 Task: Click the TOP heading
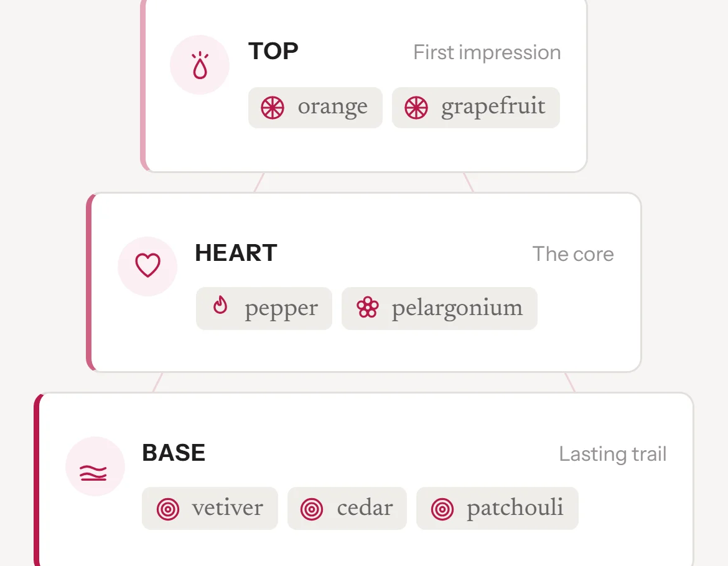click(x=273, y=51)
